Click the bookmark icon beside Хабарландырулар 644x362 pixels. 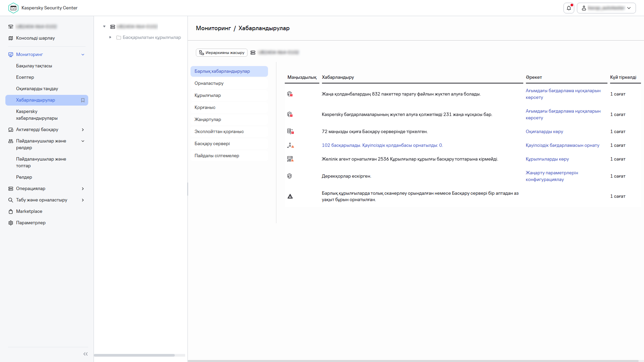click(x=83, y=100)
